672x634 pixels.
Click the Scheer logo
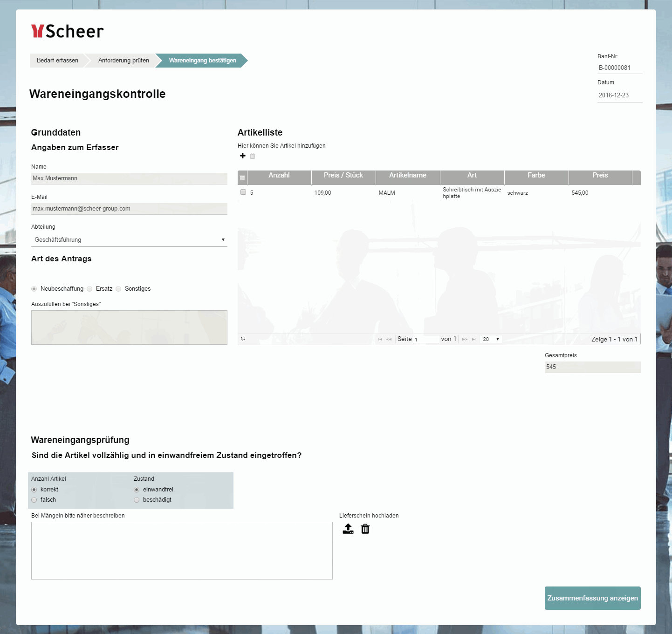(68, 31)
